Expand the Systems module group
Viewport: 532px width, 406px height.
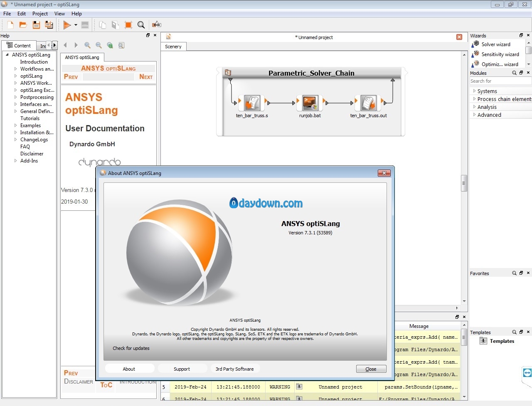point(474,91)
